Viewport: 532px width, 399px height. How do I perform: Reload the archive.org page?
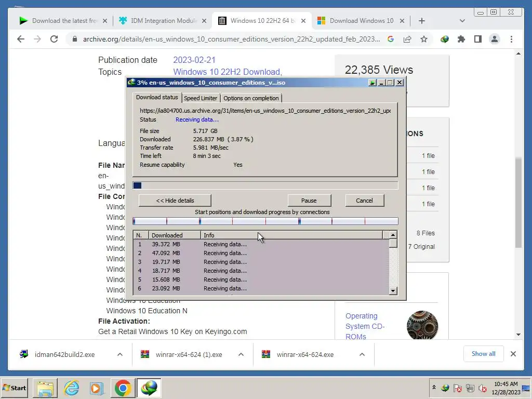(54, 39)
